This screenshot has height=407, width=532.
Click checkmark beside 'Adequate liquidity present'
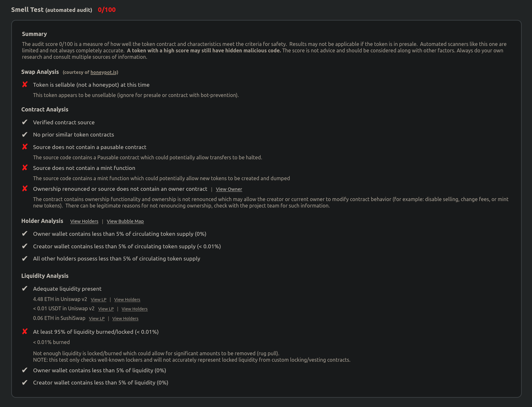coord(25,288)
